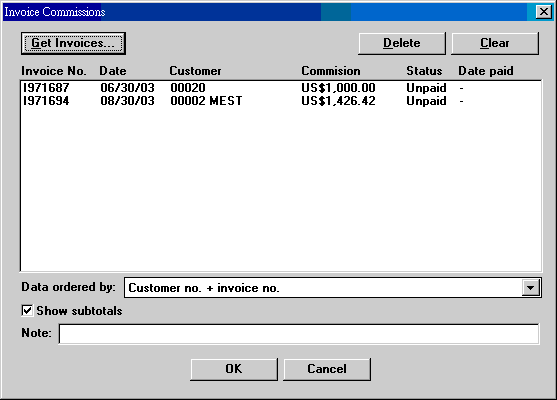Confirm with the OK button

click(234, 369)
